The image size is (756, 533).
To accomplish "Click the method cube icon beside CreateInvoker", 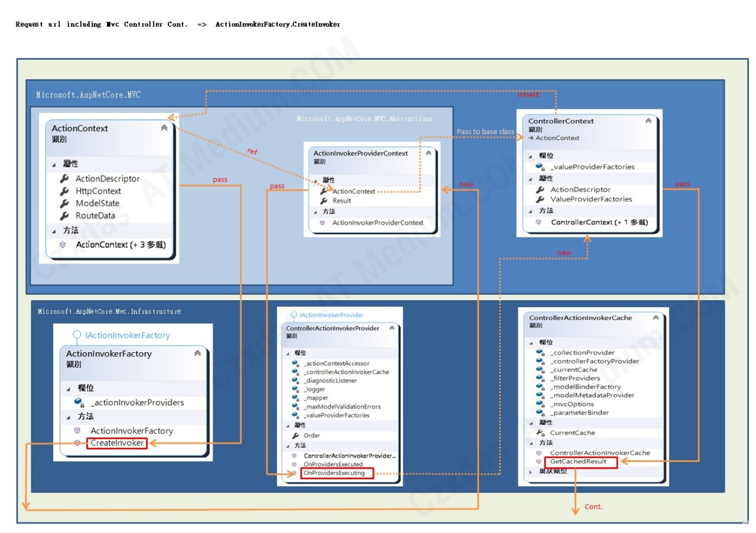I will click(77, 443).
